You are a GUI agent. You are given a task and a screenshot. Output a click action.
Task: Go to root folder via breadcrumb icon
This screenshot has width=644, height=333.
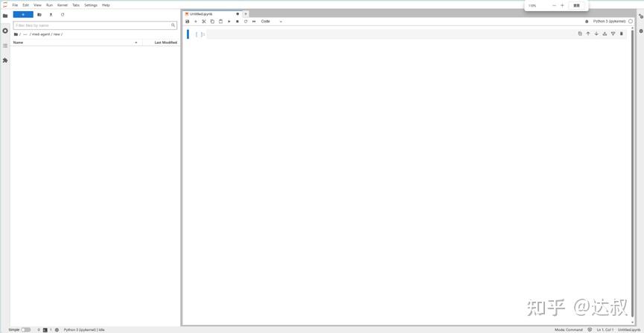[16, 34]
